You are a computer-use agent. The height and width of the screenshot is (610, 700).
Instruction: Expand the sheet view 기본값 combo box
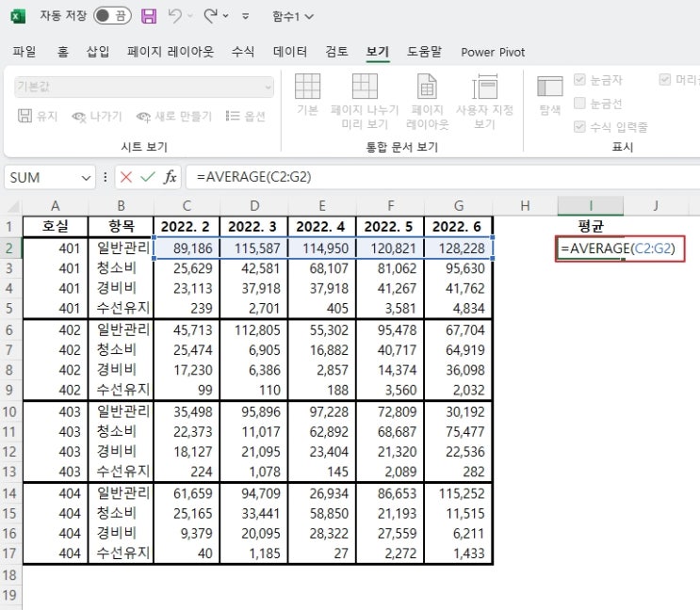[144, 87]
